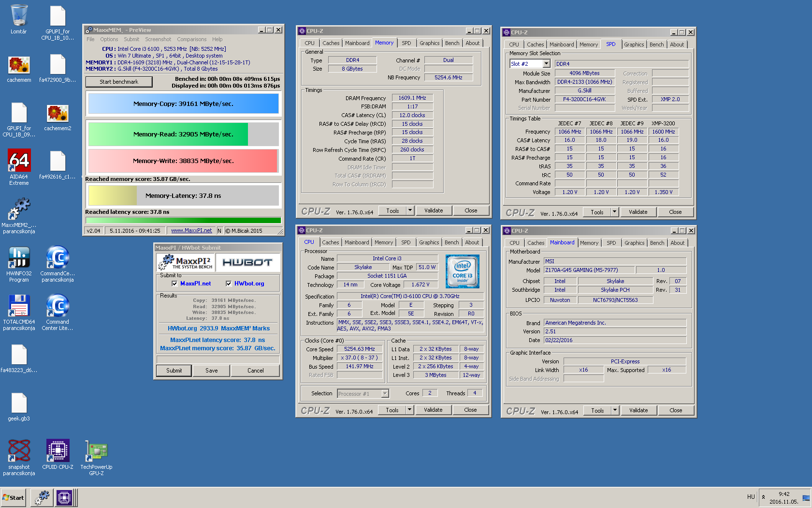Open the Help menu in MaxxMEM

point(217,39)
